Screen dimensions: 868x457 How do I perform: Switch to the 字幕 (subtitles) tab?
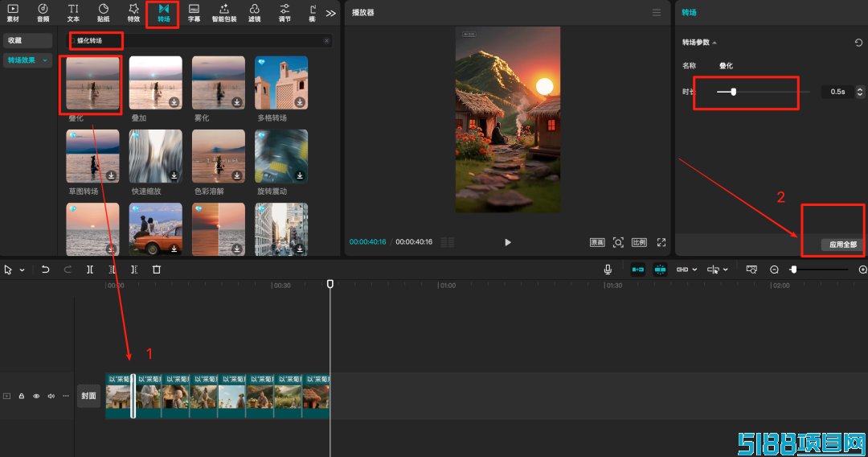click(194, 12)
